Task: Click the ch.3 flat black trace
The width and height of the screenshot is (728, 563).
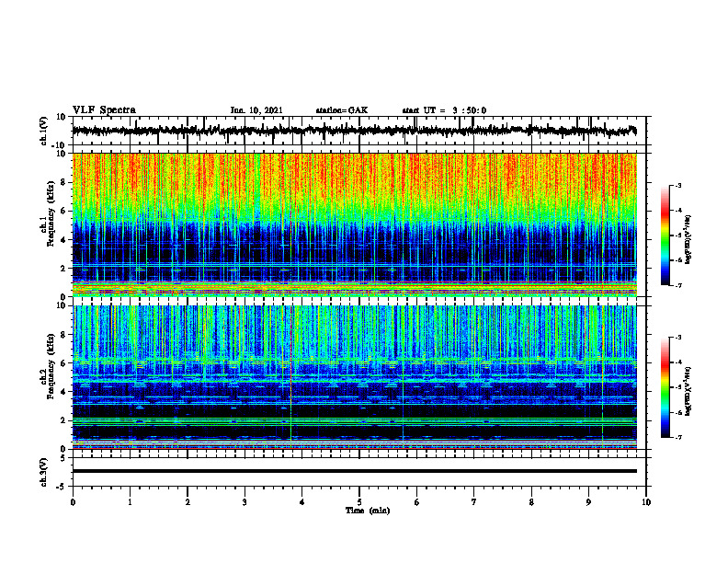Action: pyautogui.click(x=354, y=471)
